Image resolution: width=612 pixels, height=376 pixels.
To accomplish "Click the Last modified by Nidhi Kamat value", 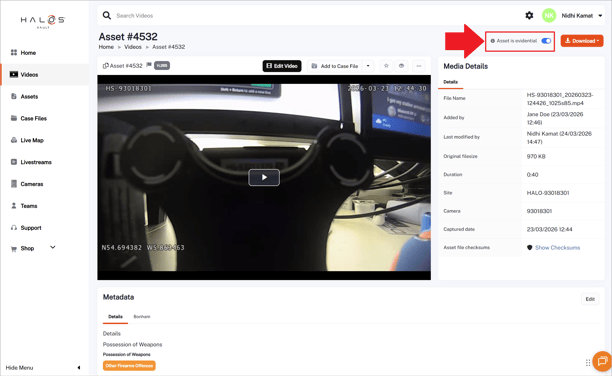I will 559,137.
